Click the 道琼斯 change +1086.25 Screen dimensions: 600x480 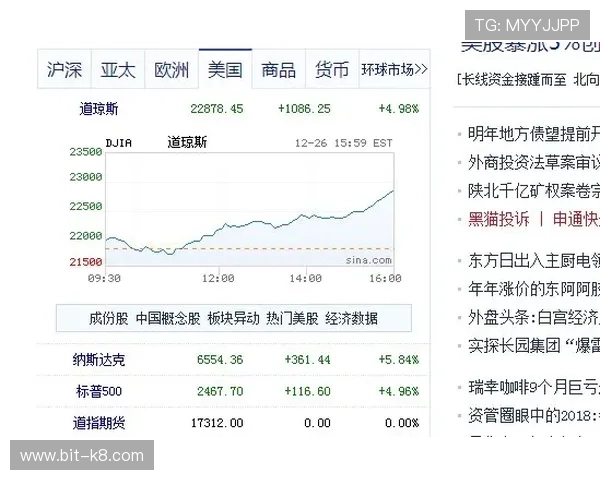point(304,109)
